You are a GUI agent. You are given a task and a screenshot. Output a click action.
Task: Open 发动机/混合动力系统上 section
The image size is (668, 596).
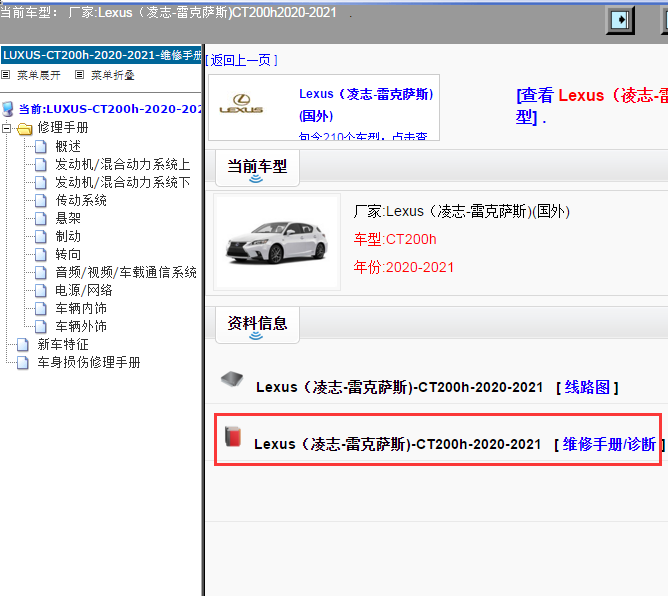pyautogui.click(x=123, y=164)
